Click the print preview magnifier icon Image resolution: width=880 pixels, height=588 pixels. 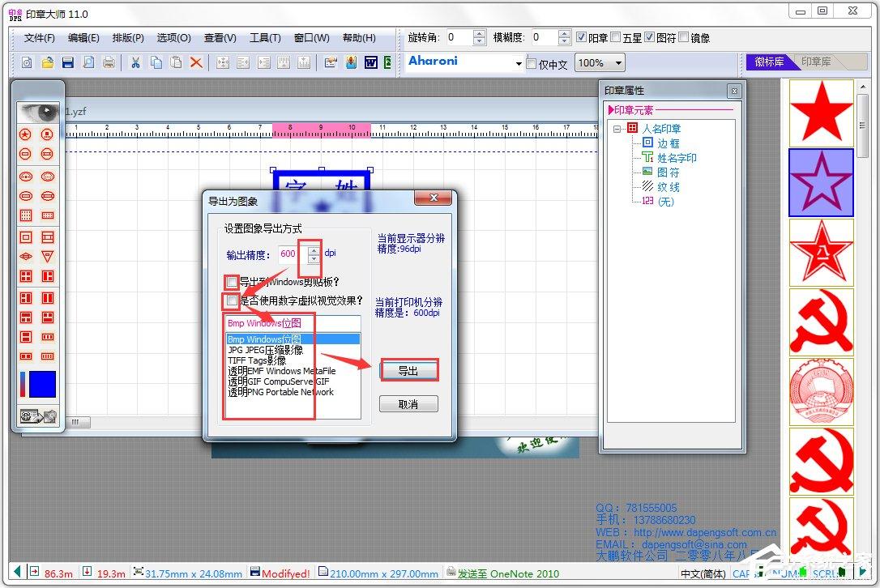(88, 62)
